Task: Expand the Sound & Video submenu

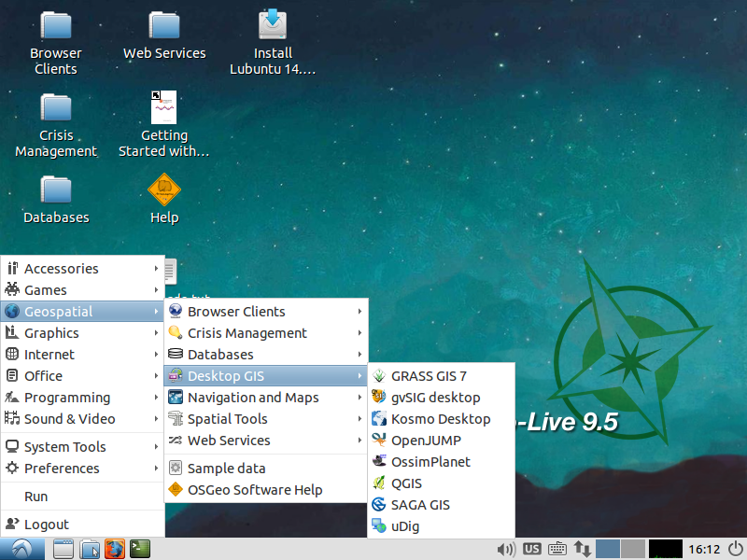Action: (x=82, y=418)
